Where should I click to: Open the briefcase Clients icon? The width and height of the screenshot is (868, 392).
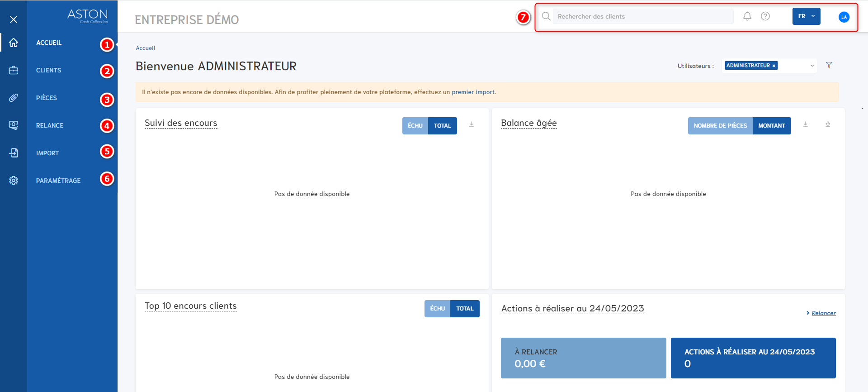pos(14,70)
